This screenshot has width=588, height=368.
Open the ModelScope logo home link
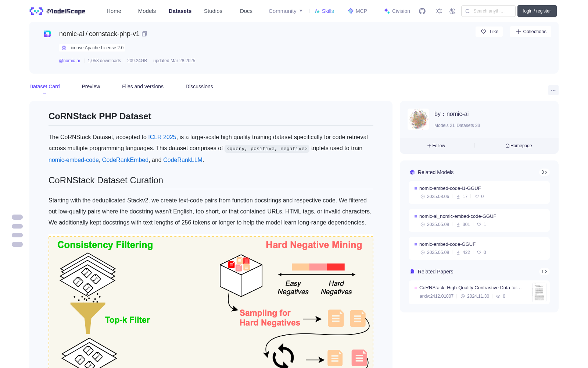[58, 11]
